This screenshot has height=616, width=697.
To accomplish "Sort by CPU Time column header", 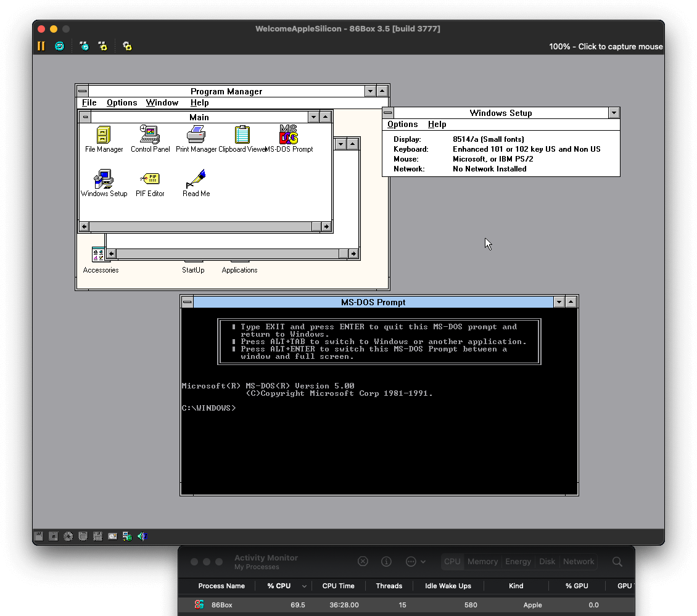I will (x=338, y=586).
